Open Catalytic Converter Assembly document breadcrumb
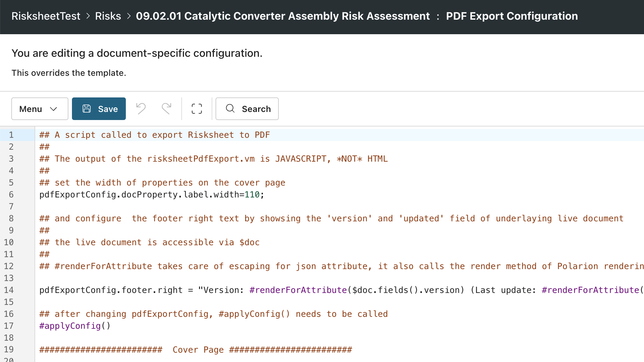644x362 pixels. coord(283,16)
